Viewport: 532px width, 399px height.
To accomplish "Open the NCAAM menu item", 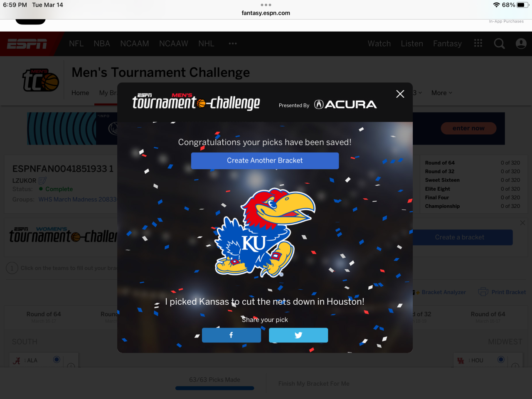I will (x=135, y=44).
